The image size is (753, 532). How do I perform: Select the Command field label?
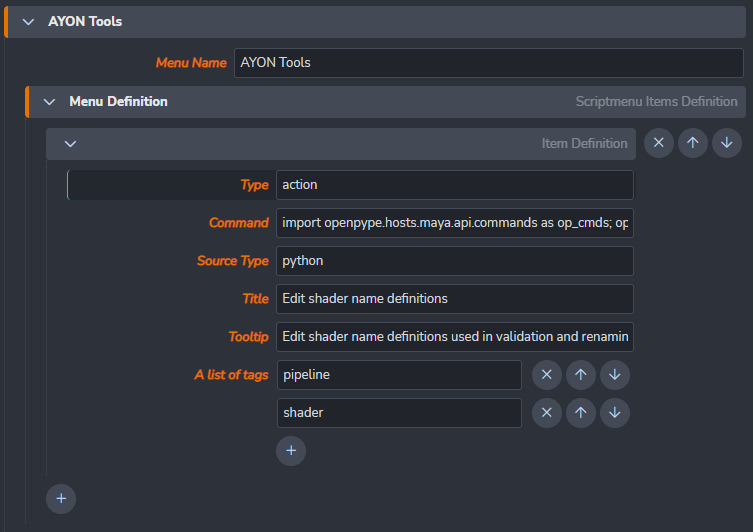pyautogui.click(x=239, y=223)
